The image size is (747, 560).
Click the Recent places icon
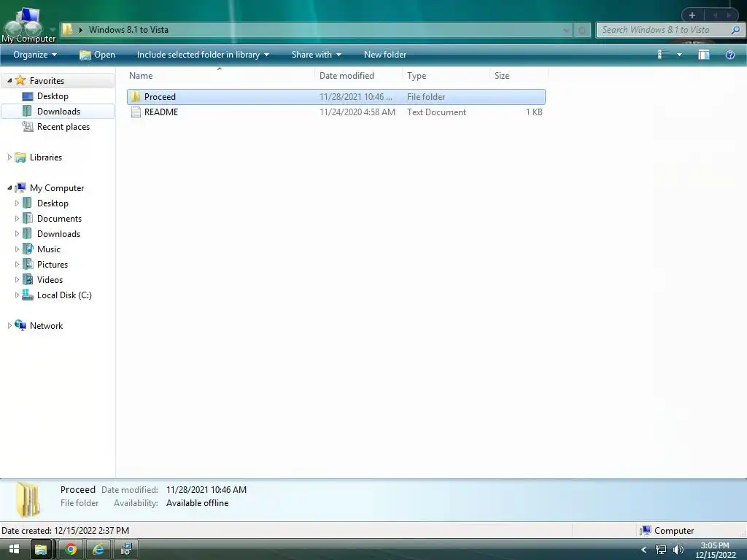28,127
